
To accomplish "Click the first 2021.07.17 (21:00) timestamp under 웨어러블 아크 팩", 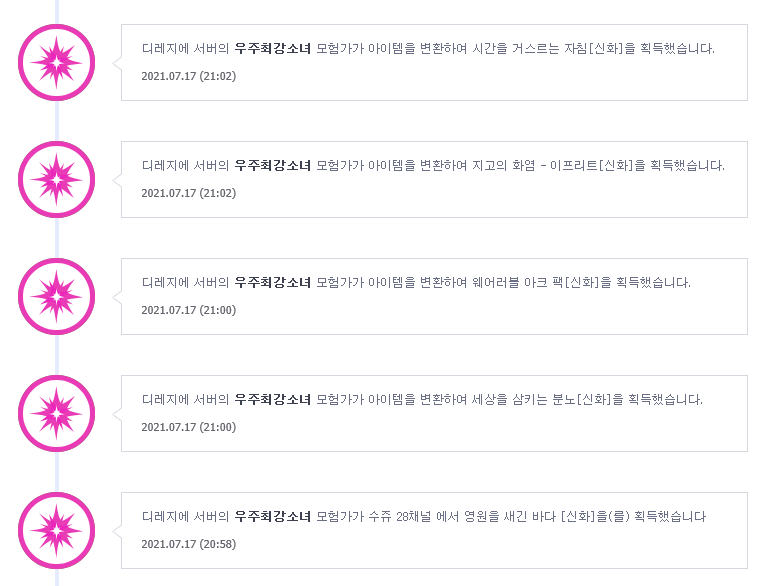I will (189, 310).
